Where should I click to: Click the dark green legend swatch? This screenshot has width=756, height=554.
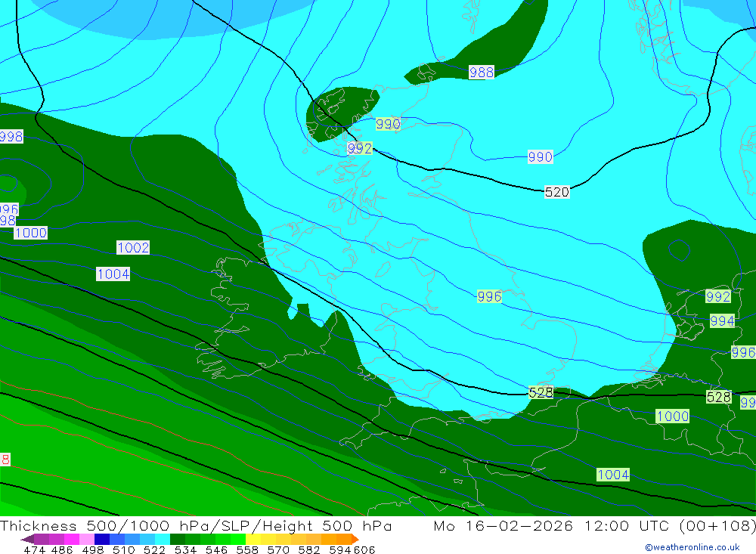coord(178,539)
